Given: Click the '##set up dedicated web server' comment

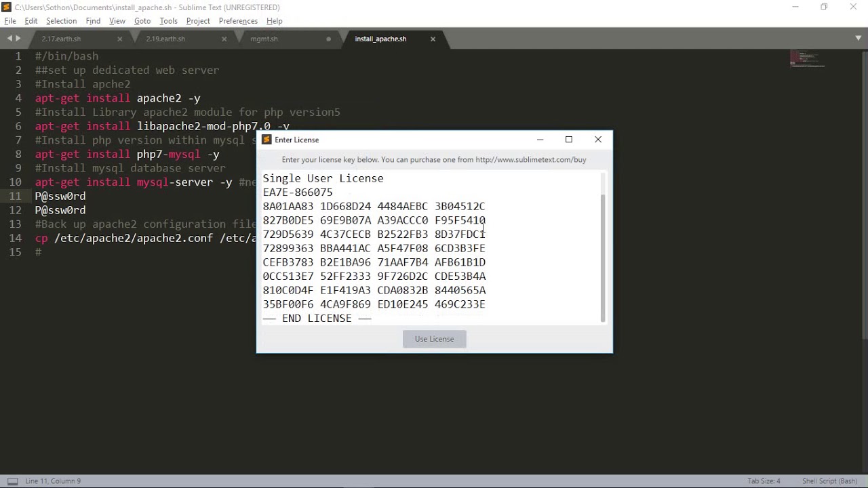Looking at the screenshot, I should [x=127, y=70].
